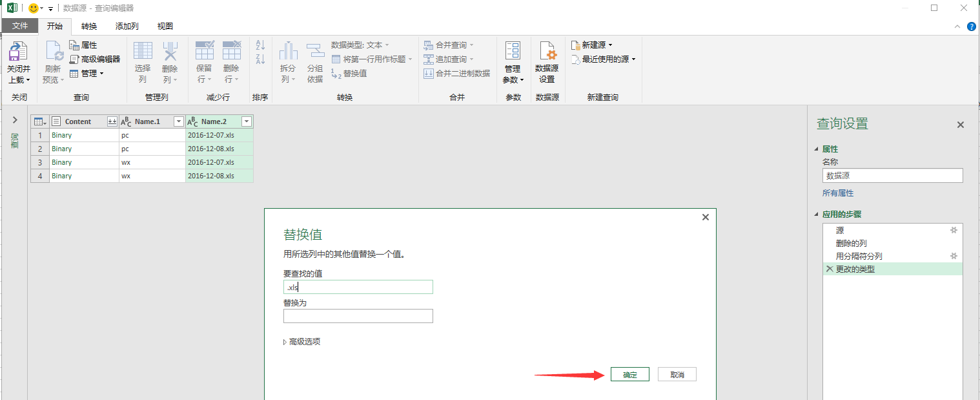Collapse the ribbon with the chevron

tap(957, 26)
